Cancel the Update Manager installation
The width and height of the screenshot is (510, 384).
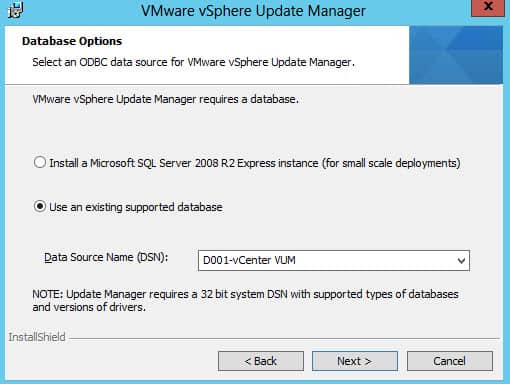(x=450, y=361)
